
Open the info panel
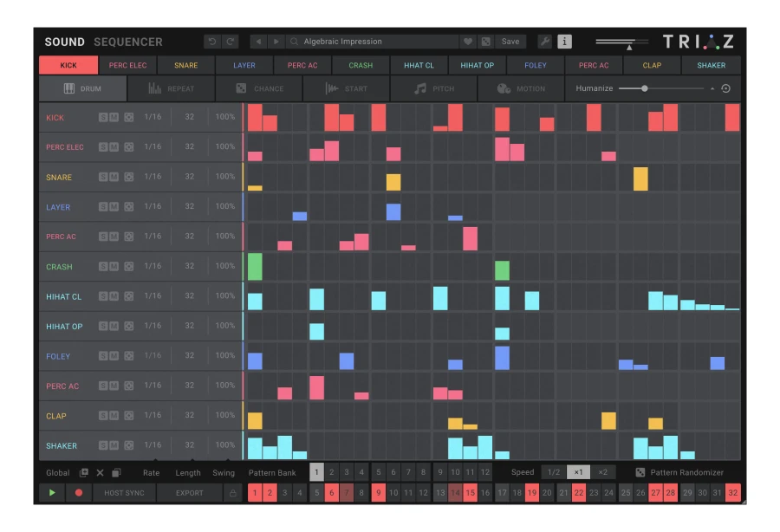click(564, 42)
